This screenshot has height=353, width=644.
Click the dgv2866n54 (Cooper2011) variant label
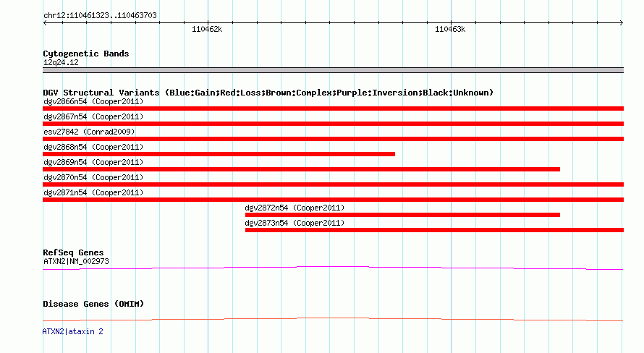(93, 101)
